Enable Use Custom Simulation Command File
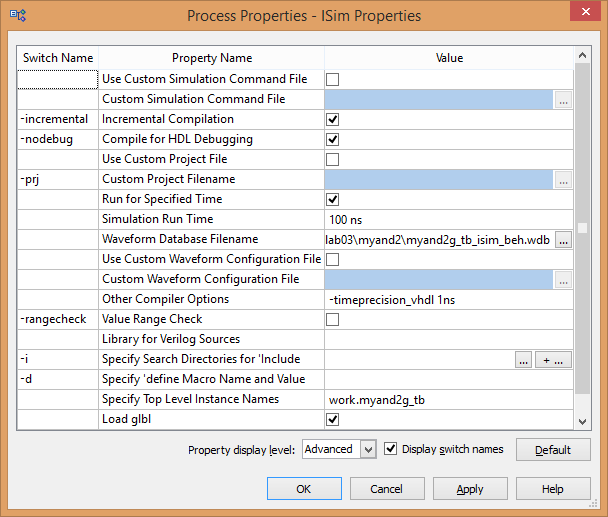 click(x=332, y=80)
